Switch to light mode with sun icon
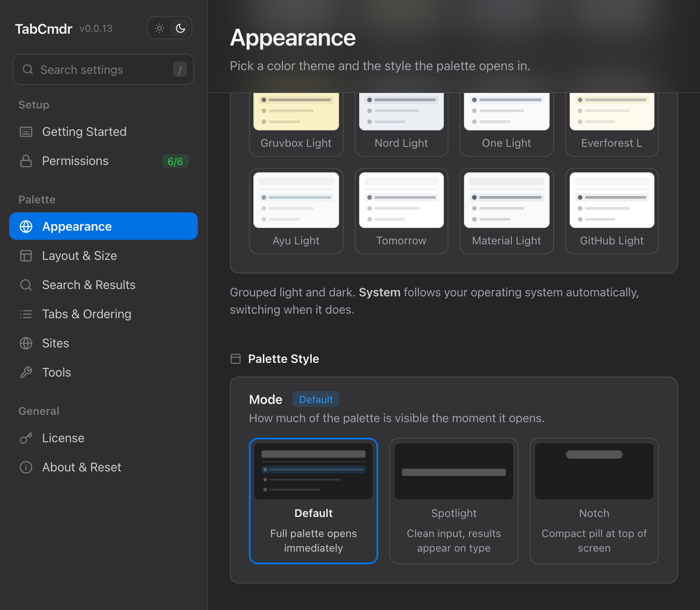This screenshot has width=700, height=610. tap(159, 28)
